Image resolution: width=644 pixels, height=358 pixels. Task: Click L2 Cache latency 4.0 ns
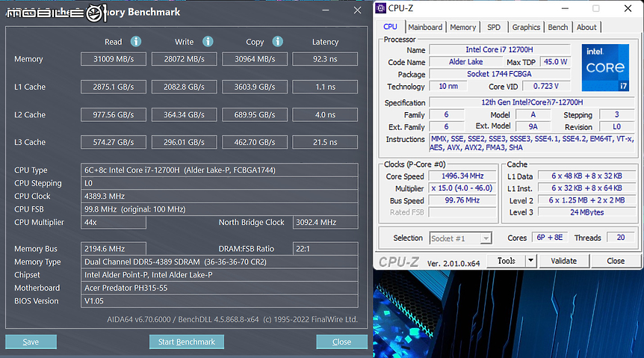(x=325, y=114)
